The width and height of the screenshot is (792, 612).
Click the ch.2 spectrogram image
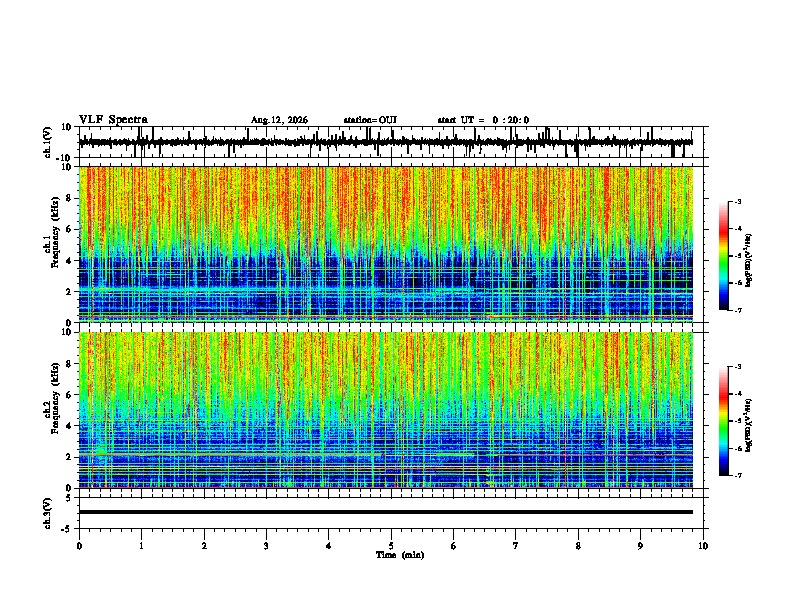pos(385,410)
